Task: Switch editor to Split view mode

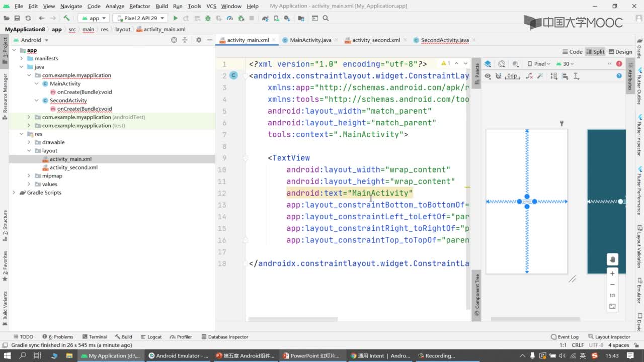Action: tap(595, 52)
